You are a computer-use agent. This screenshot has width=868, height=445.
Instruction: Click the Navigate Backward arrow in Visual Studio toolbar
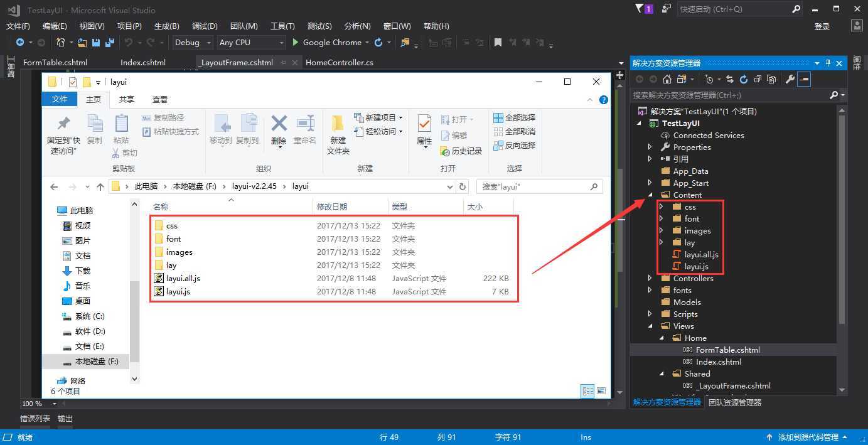20,43
